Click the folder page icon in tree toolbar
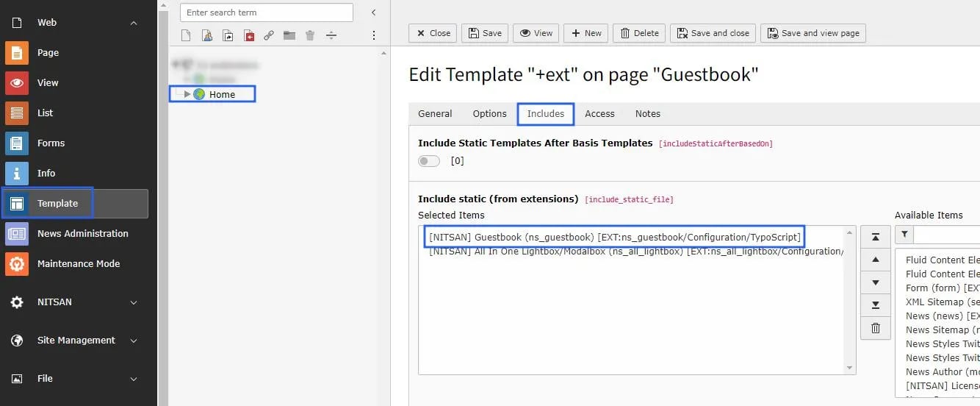980x406 pixels. 289,35
